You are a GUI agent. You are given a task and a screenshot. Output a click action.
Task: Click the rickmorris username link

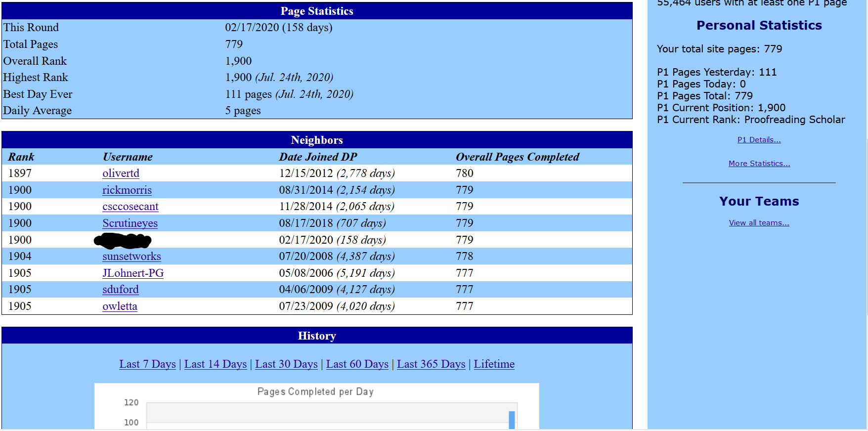[127, 190]
